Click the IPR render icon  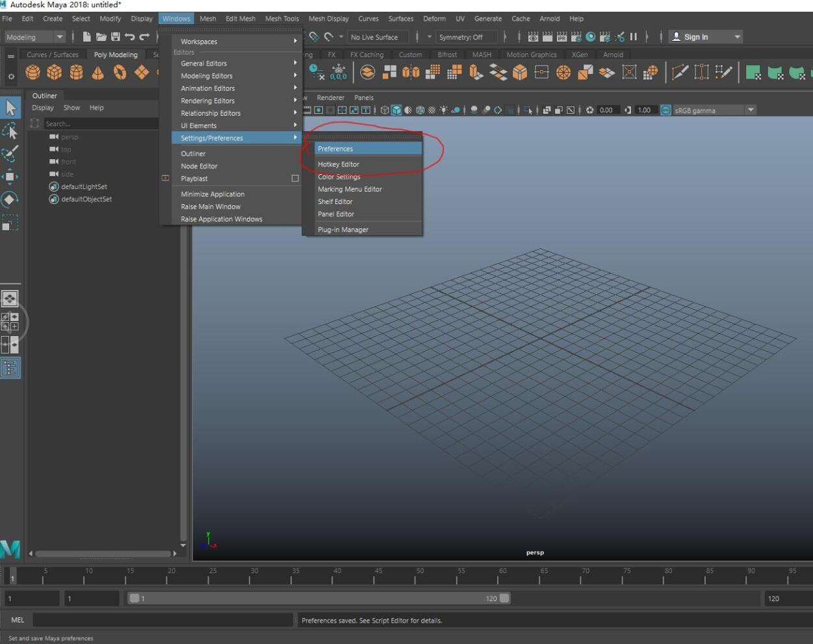(561, 37)
